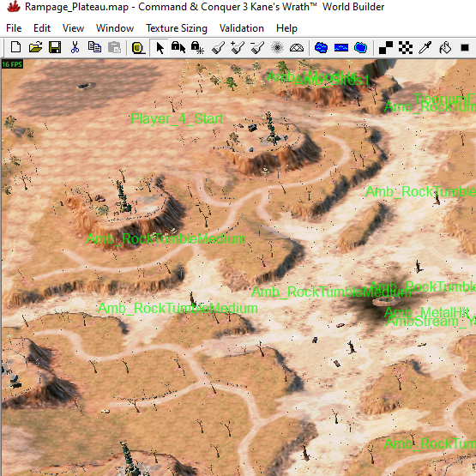The image size is (476, 476).
Task: Open the File menu
Action: click(14, 28)
